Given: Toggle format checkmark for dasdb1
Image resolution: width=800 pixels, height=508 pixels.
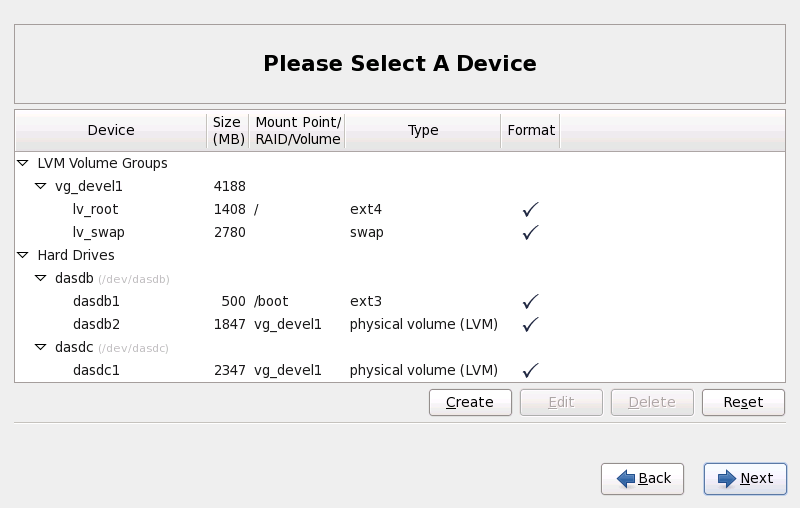Looking at the screenshot, I should tap(531, 301).
